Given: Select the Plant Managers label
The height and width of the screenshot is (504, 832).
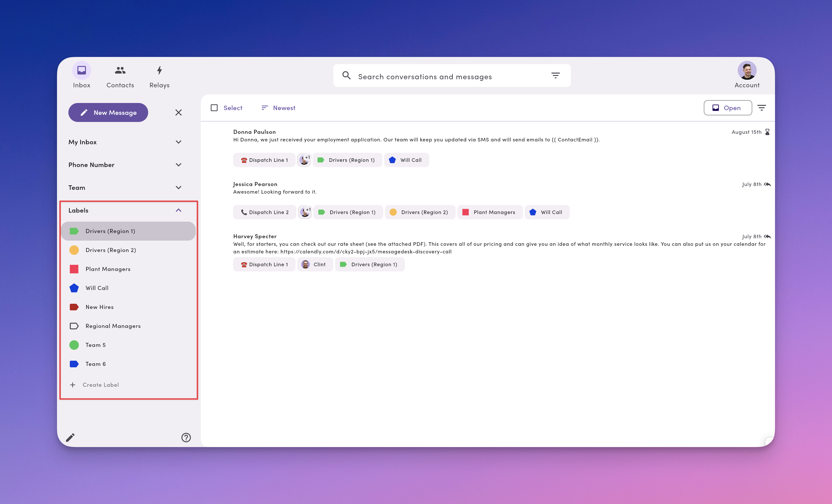Looking at the screenshot, I should (x=108, y=269).
